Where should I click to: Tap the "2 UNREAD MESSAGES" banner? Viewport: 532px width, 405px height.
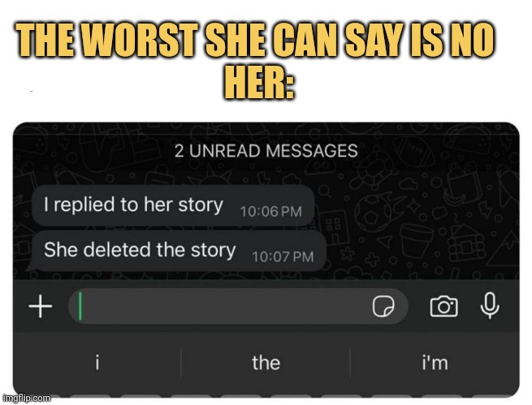[x=266, y=151]
